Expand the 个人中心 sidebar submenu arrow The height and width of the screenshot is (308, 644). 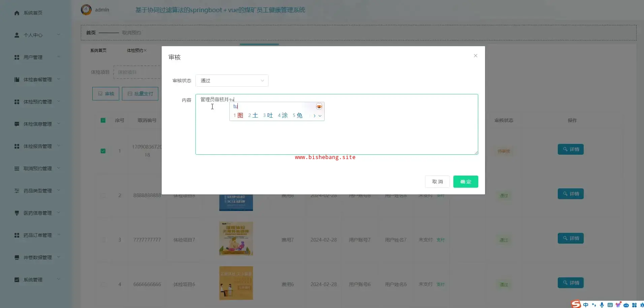coord(59,35)
